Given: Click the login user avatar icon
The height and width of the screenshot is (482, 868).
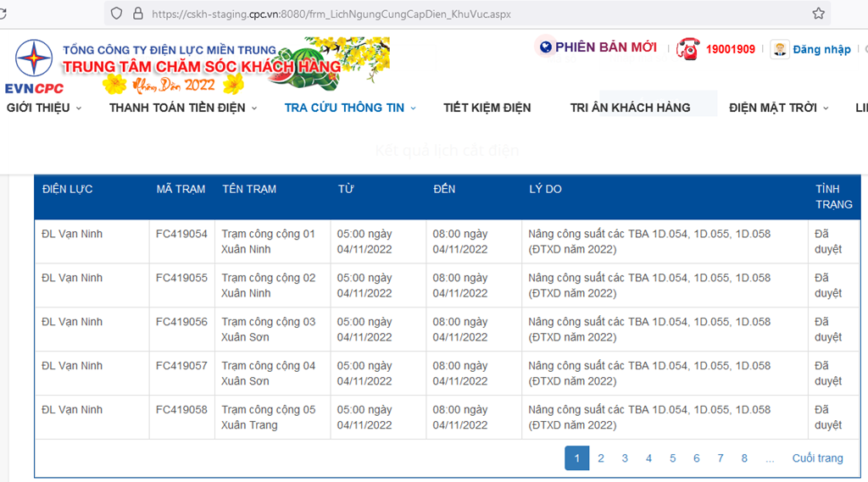Looking at the screenshot, I should pos(780,49).
